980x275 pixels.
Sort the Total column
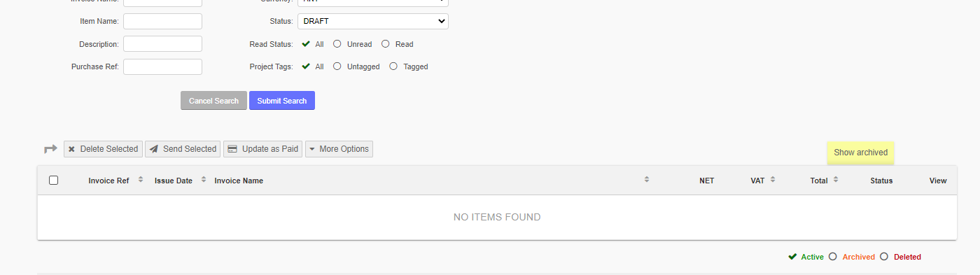click(836, 180)
